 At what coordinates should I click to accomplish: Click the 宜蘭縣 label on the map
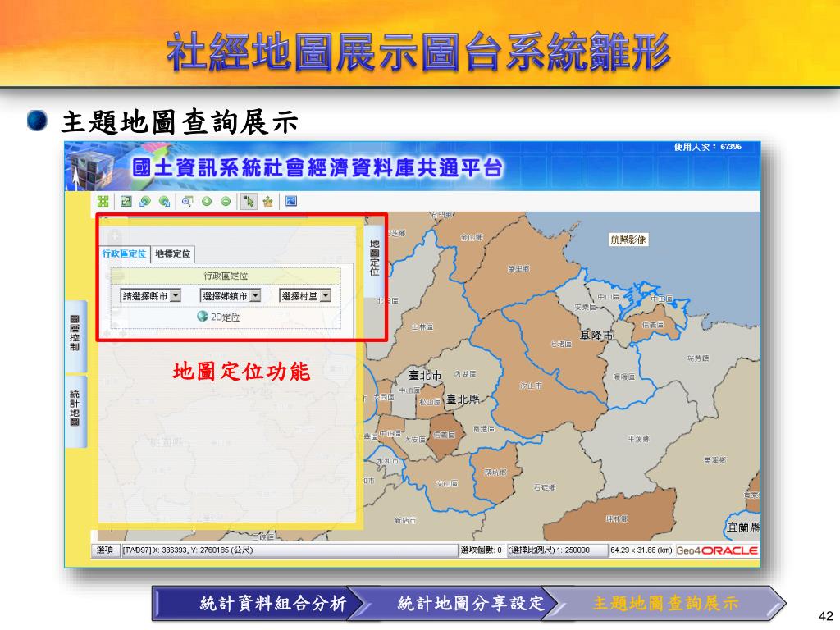tap(743, 527)
